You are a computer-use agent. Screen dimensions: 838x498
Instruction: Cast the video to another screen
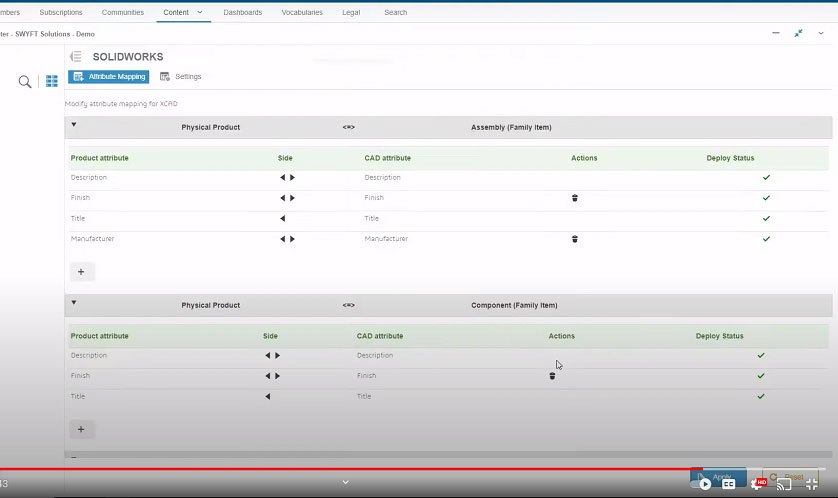point(783,484)
